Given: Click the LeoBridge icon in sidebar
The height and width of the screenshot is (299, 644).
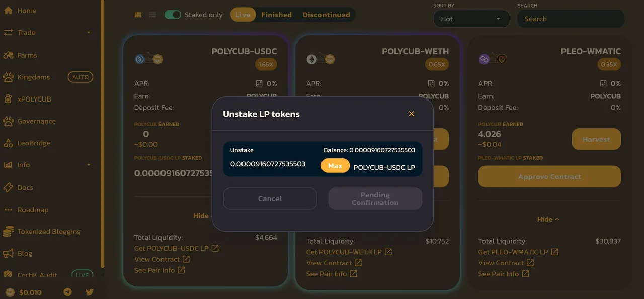Looking at the screenshot, I should 8,143.
